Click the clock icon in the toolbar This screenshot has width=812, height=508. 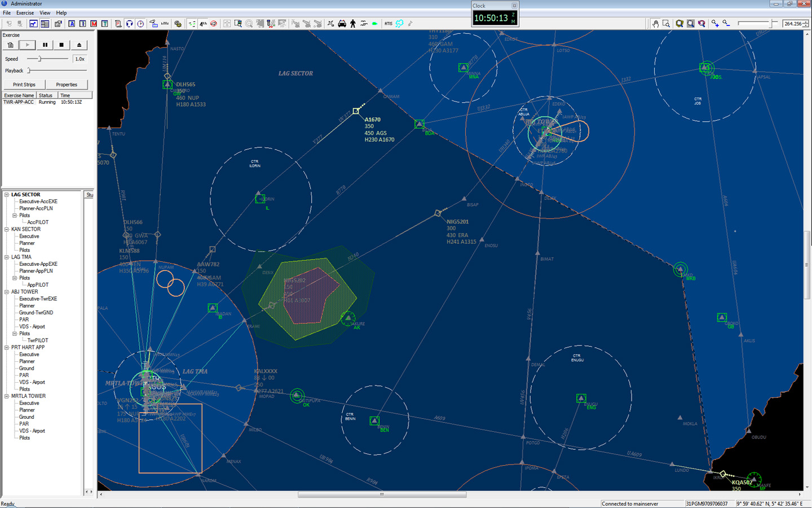click(140, 24)
